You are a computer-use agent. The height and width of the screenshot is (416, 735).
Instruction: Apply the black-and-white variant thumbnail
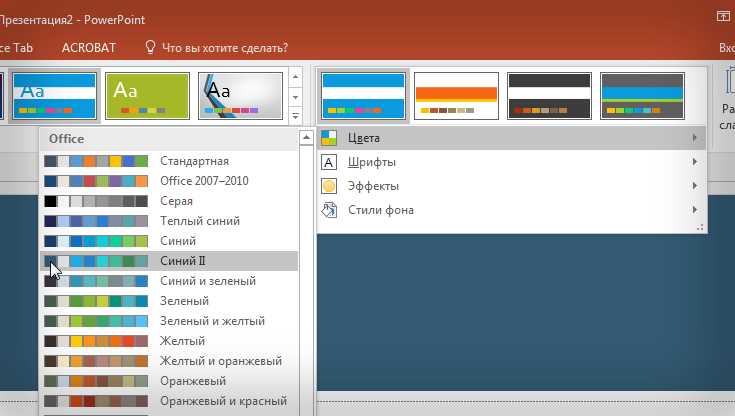pyautogui.click(x=549, y=96)
